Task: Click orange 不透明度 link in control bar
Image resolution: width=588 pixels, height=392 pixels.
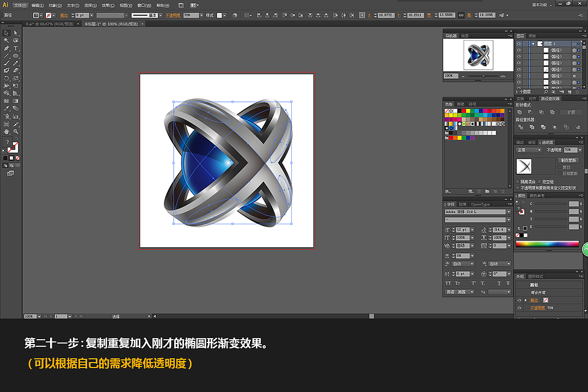Action: pos(173,15)
